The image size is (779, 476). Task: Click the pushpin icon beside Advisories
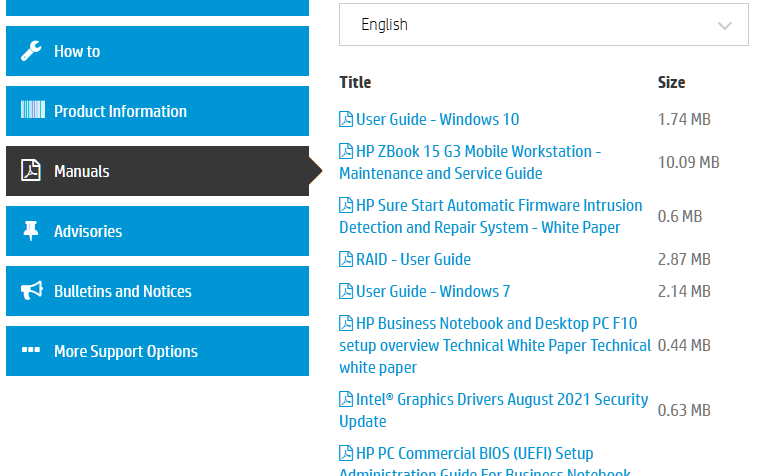pyautogui.click(x=31, y=231)
